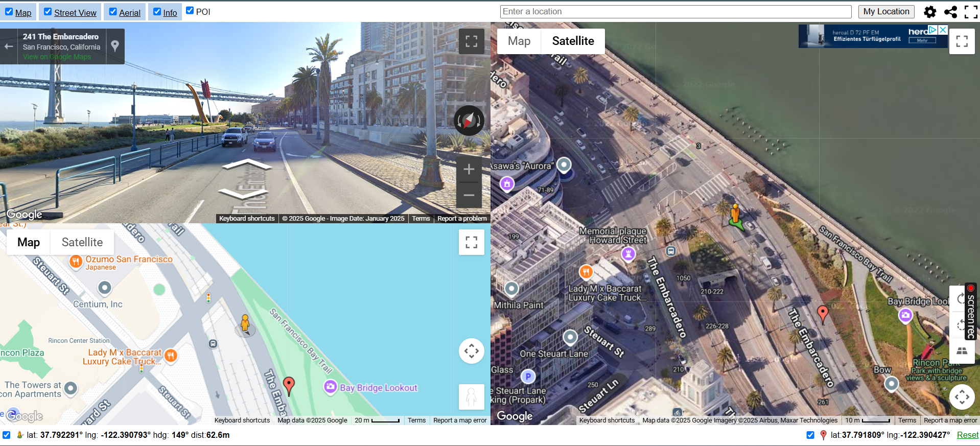The image size is (980, 446).
Task: Click Report a problem in Street View
Action: point(462,219)
